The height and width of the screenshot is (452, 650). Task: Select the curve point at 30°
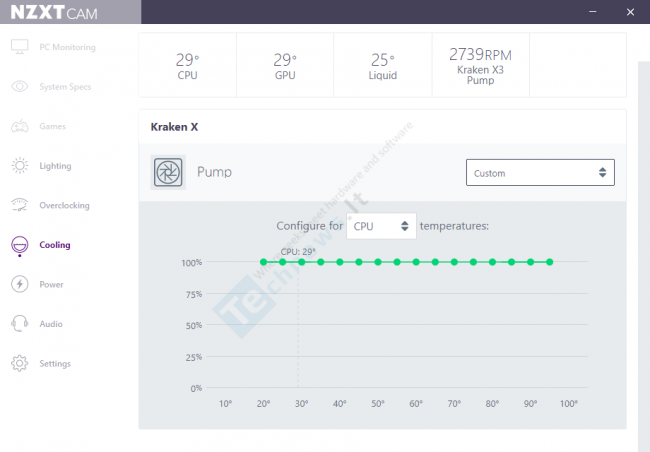[x=302, y=262]
